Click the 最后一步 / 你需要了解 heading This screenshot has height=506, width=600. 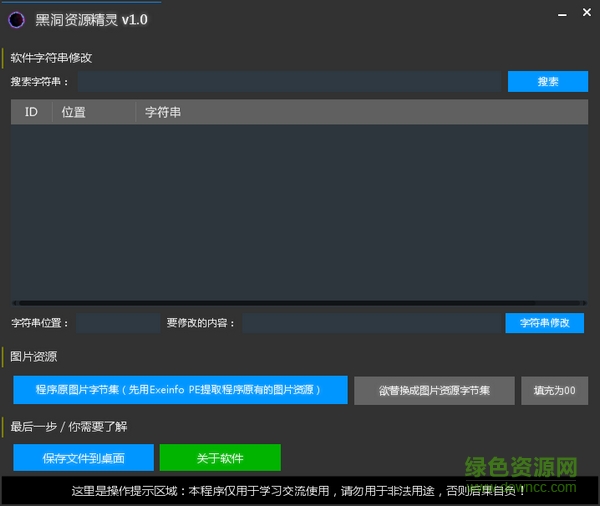[69, 427]
